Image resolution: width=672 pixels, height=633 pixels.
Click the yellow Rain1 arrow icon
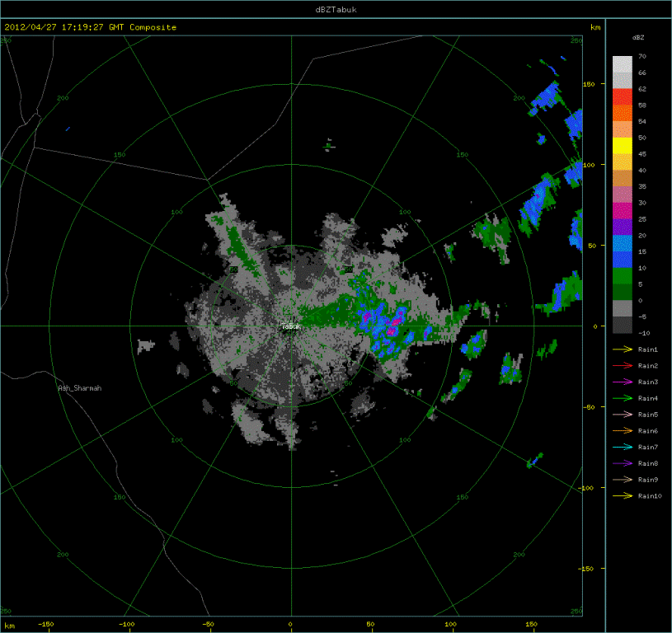pos(623,349)
